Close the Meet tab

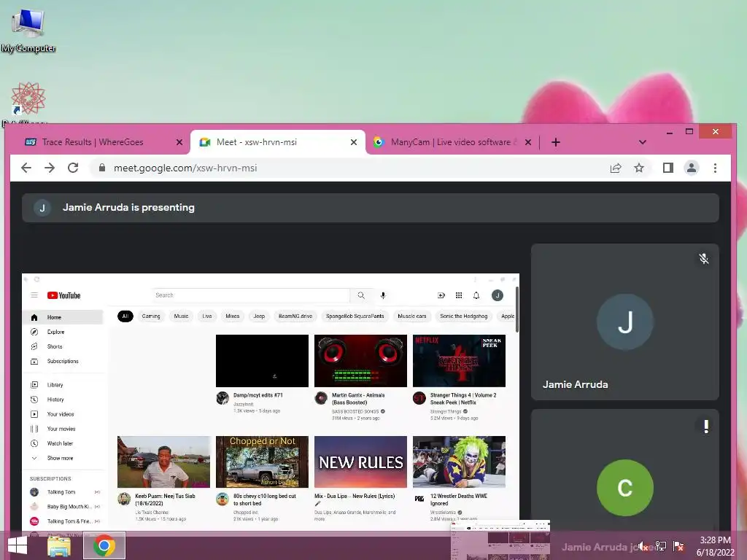(x=354, y=142)
